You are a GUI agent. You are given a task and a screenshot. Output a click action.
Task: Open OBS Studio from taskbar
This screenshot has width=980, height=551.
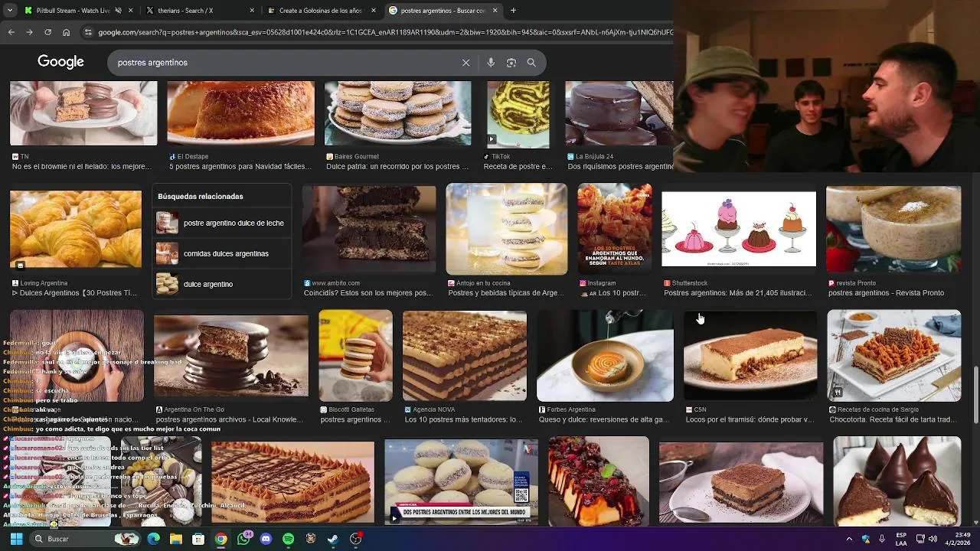tap(355, 539)
